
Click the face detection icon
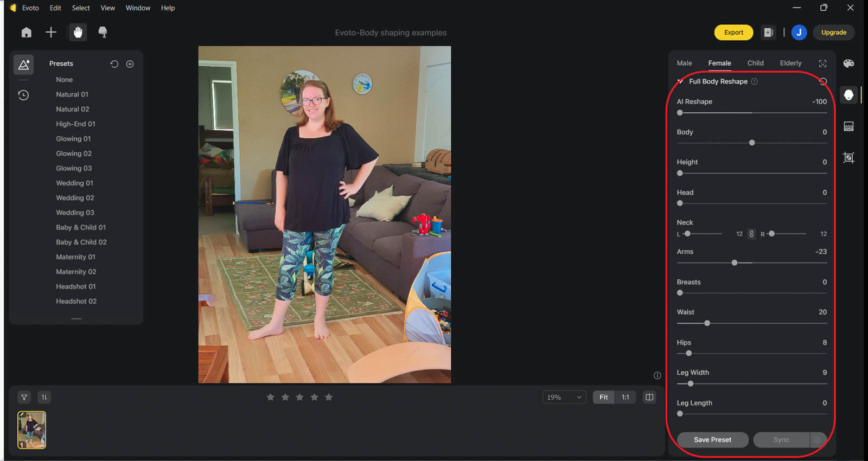(x=822, y=63)
